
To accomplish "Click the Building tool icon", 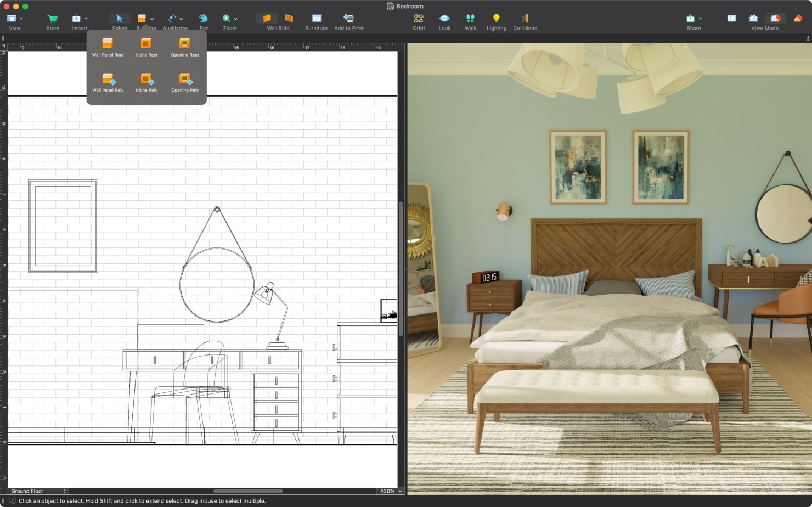I will pos(142,19).
